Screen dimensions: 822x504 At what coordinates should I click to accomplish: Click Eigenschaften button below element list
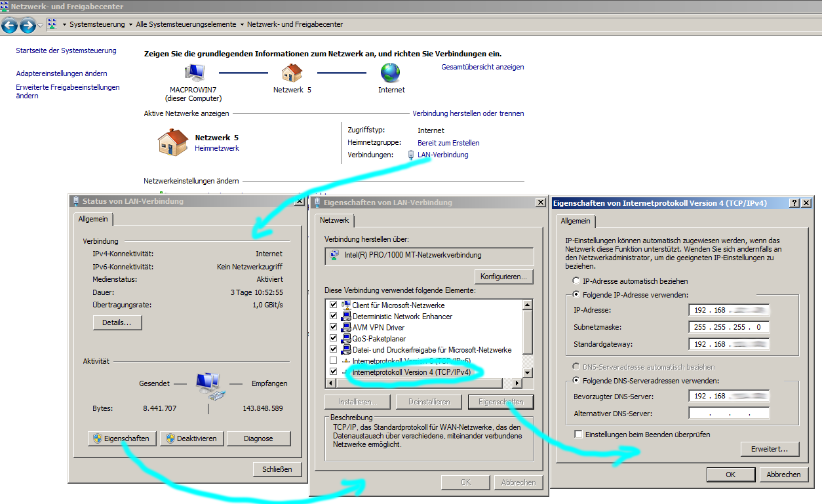pos(501,401)
